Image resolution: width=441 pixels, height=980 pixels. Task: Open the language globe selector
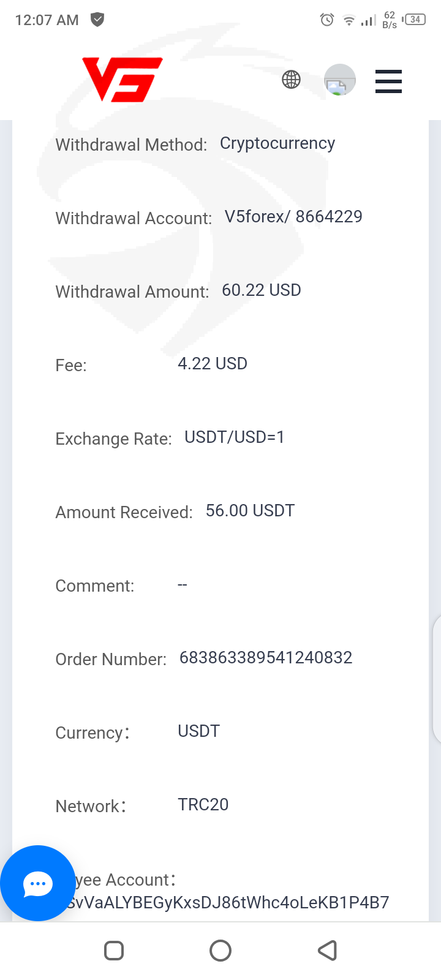(x=291, y=80)
